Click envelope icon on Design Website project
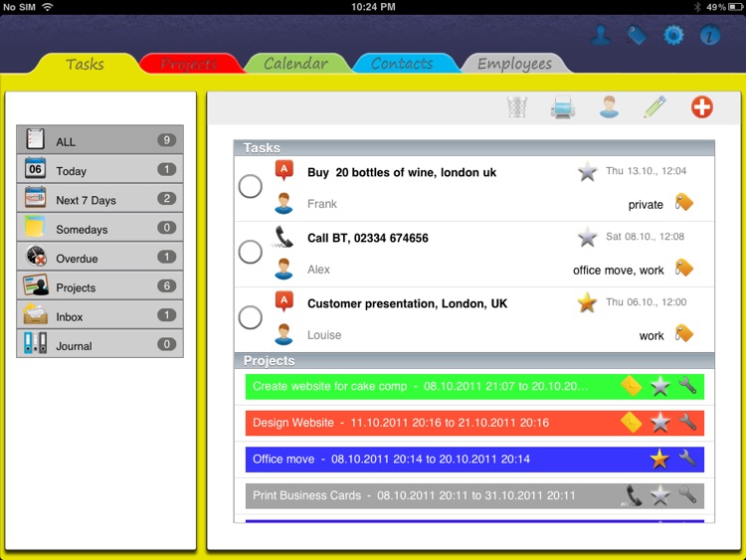Image resolution: width=746 pixels, height=560 pixels. [x=632, y=423]
